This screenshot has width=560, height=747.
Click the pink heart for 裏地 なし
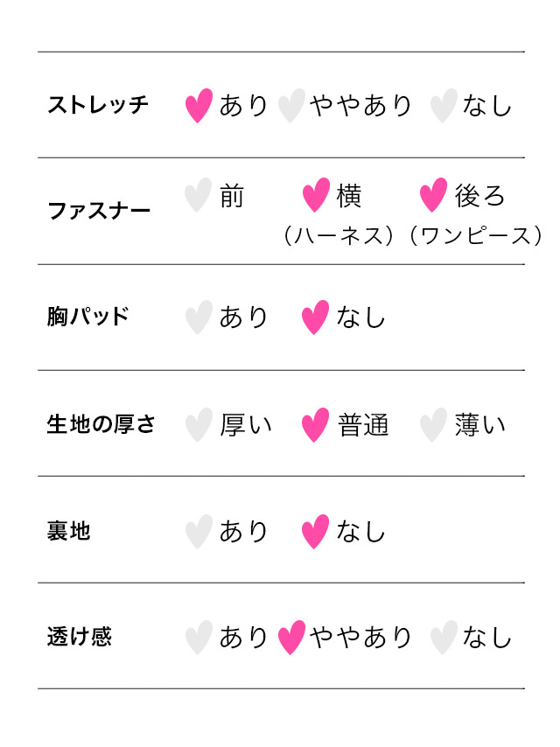(315, 532)
